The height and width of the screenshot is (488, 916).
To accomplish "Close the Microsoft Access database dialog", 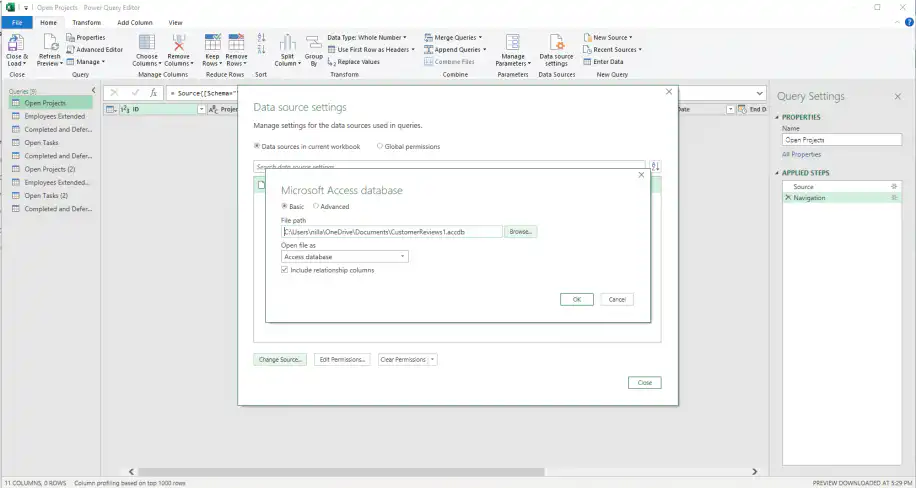I will pos(641,175).
